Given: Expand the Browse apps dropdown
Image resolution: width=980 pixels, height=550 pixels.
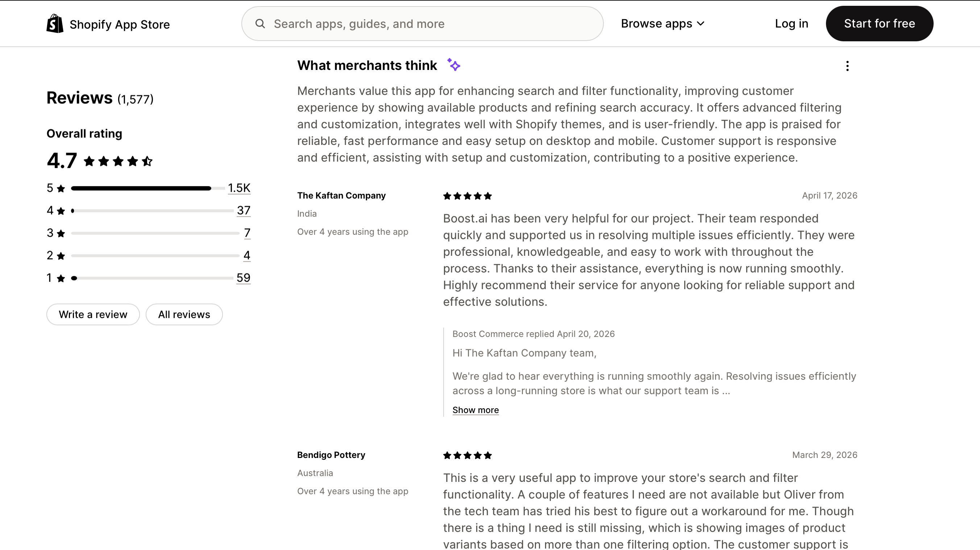Looking at the screenshot, I should [x=663, y=24].
